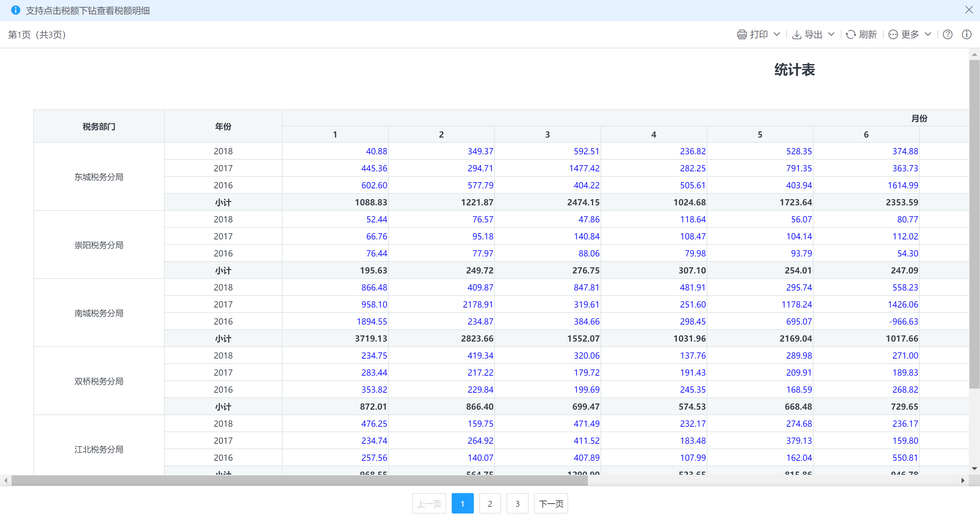This screenshot has width=980, height=520.
Task: Drill into 东城税务分局 2018 January value 40.88
Action: [x=376, y=151]
